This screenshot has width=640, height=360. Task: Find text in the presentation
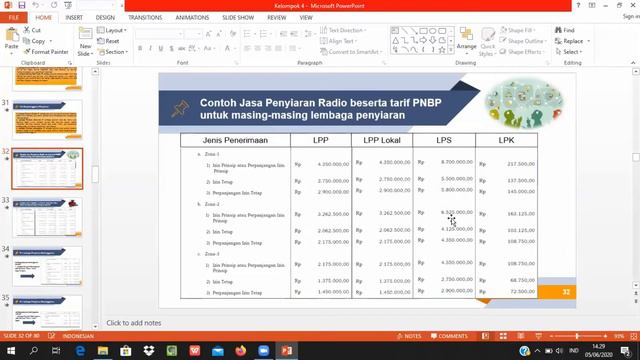[x=565, y=30]
